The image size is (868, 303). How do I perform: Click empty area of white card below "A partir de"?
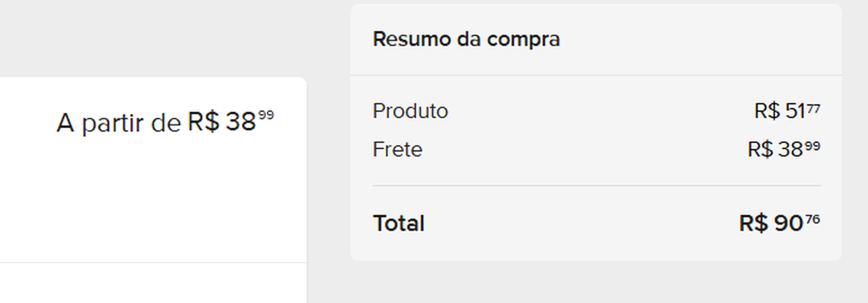pyautogui.click(x=152, y=200)
